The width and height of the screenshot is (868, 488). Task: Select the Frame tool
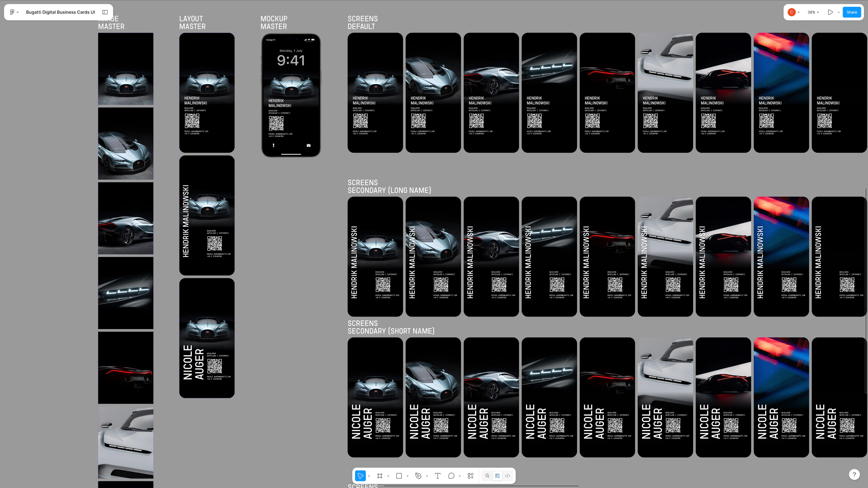(380, 476)
